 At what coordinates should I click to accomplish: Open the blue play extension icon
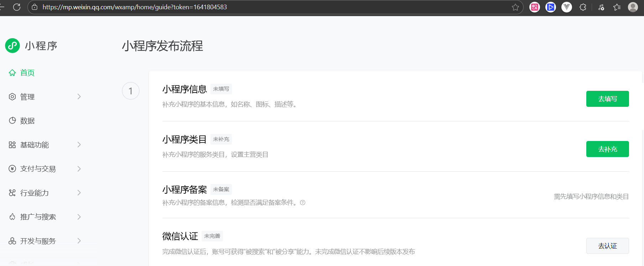[x=551, y=7]
